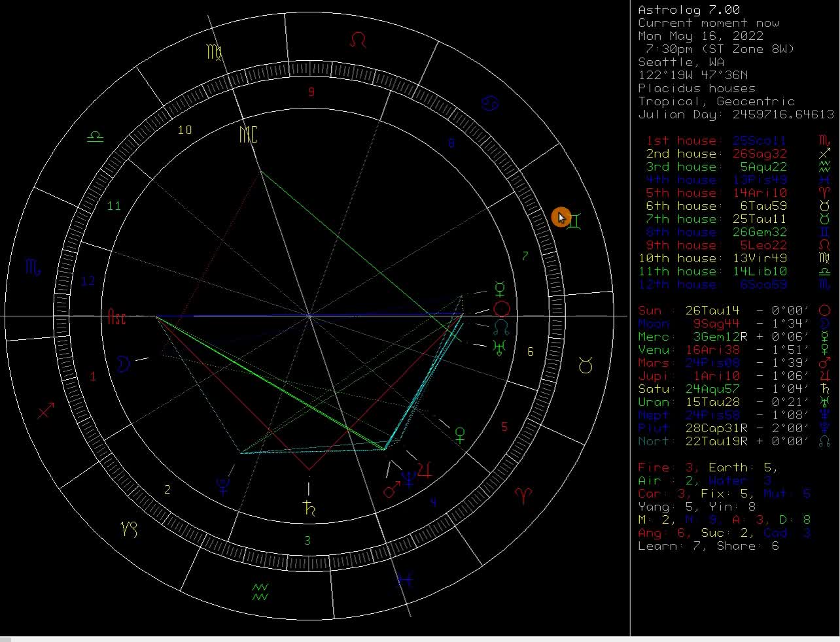Viewport: 840px width, 642px height.
Task: Select the Uranus glyph in the chart wheel
Action: click(x=500, y=346)
